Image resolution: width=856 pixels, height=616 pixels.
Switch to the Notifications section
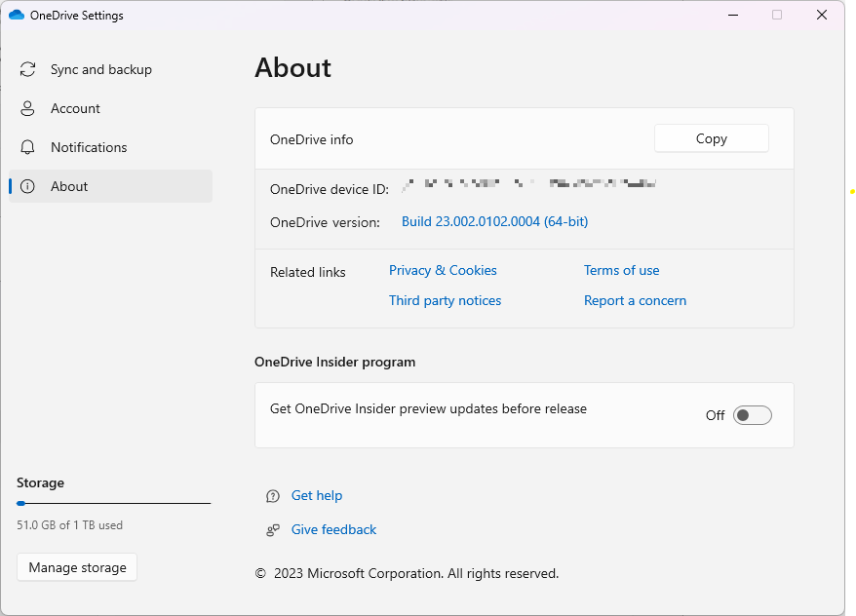point(110,147)
